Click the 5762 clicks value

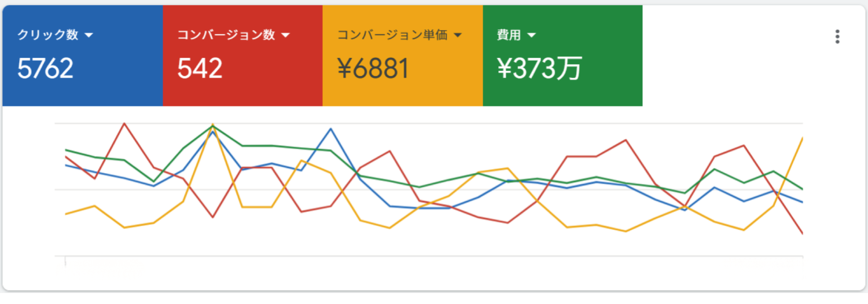[x=45, y=69]
